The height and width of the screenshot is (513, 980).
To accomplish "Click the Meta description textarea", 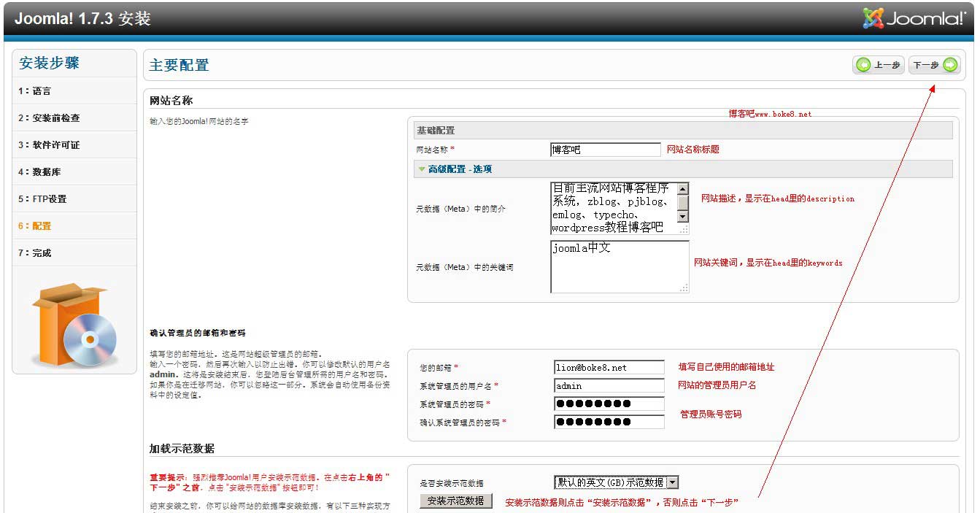I will click(620, 208).
